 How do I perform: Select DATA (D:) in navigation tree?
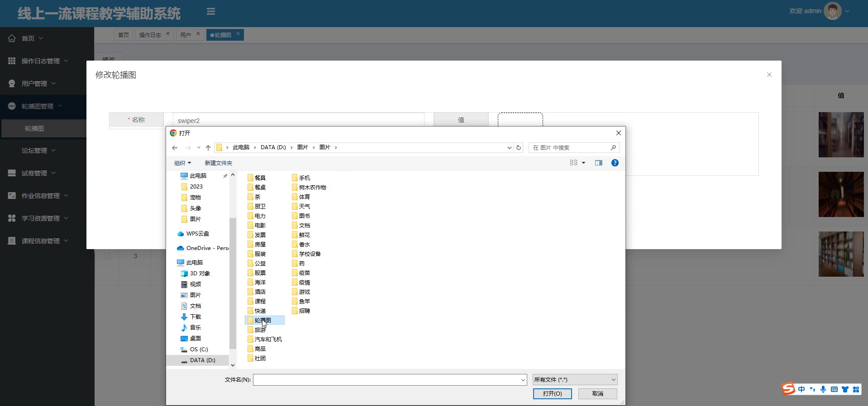pyautogui.click(x=202, y=360)
